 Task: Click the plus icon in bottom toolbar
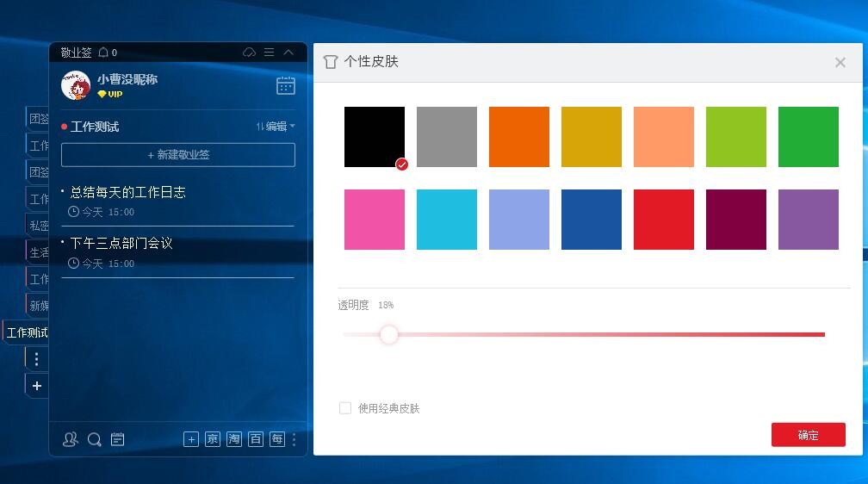tap(191, 439)
